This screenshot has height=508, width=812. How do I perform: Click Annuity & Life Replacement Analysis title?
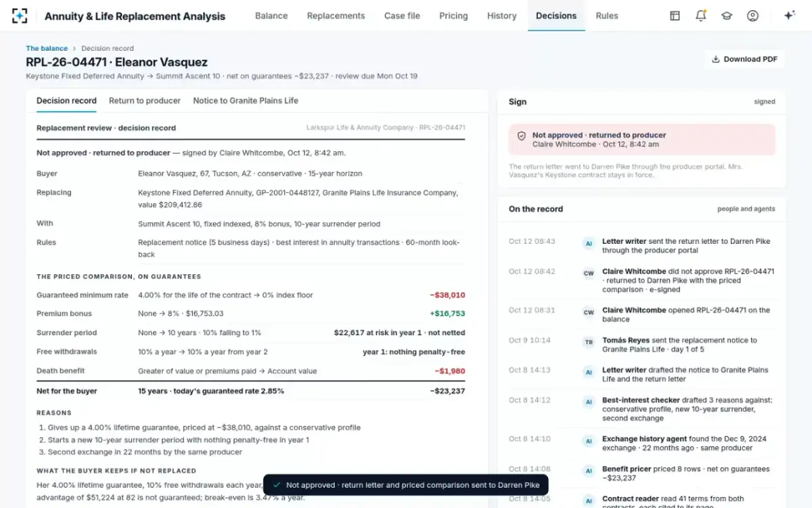[135, 16]
